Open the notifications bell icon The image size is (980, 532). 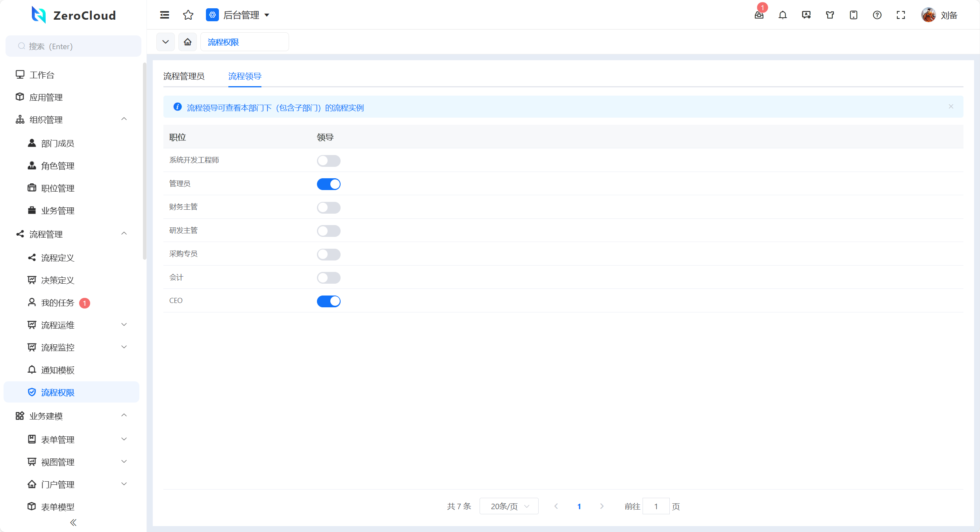(783, 15)
